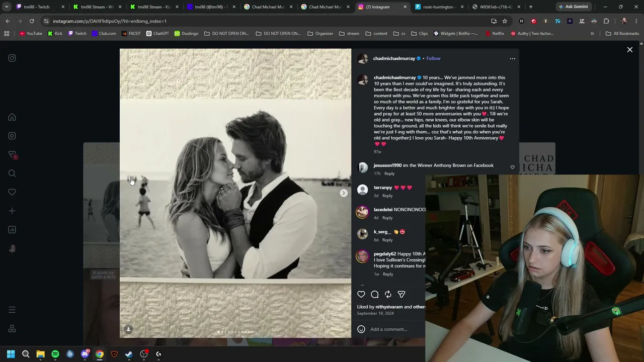Open the post's more options menu
Screen dimensions: 644x362
click(512, 59)
